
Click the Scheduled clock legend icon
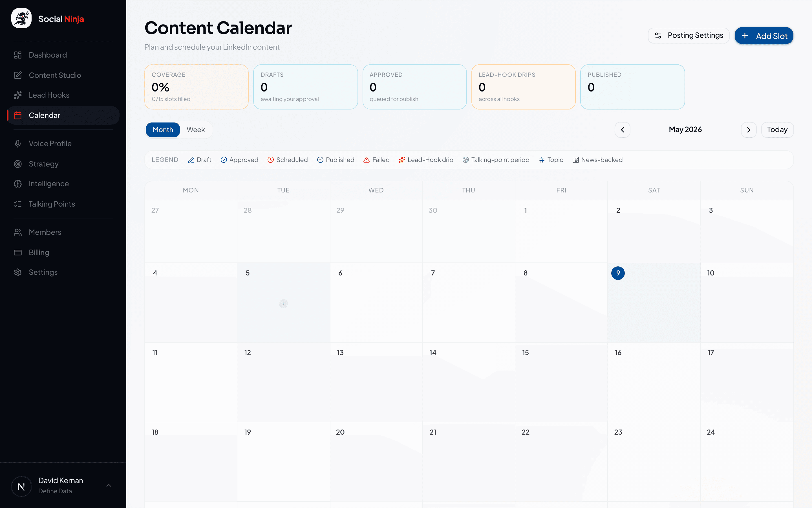point(270,160)
